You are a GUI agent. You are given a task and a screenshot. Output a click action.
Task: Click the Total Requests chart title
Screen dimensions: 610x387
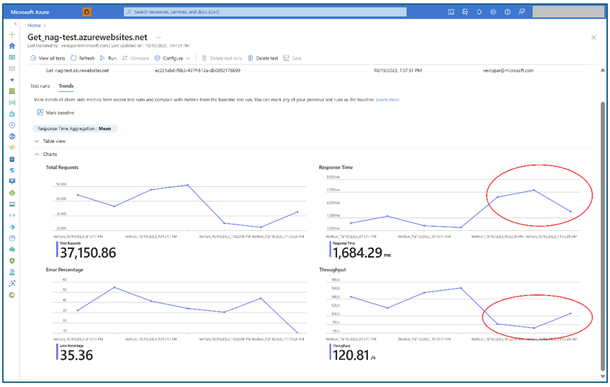click(62, 167)
